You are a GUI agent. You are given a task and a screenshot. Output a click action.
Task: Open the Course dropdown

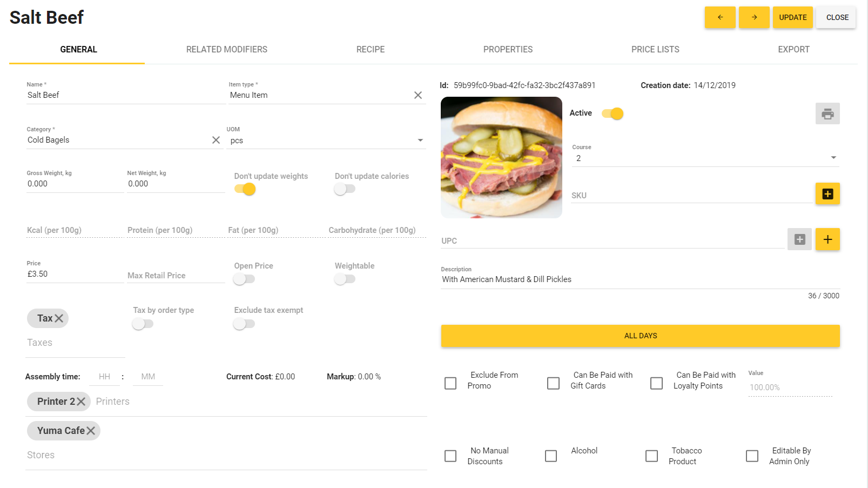tap(833, 158)
